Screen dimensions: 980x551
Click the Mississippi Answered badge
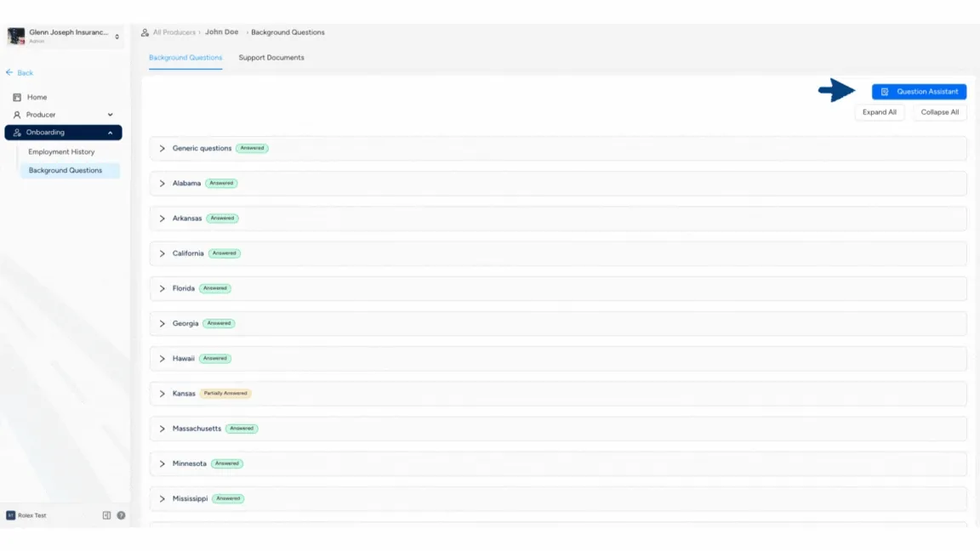tap(228, 498)
